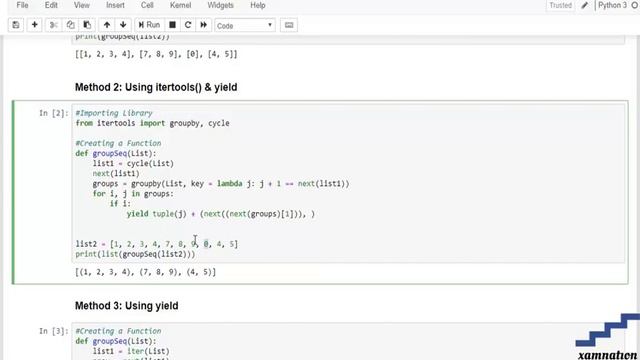Click the 'next(list1)' line in cell 2

(116, 174)
